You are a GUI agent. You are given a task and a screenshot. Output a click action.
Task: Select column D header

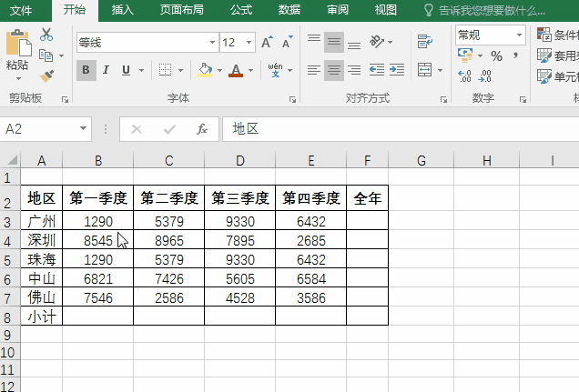(240, 160)
